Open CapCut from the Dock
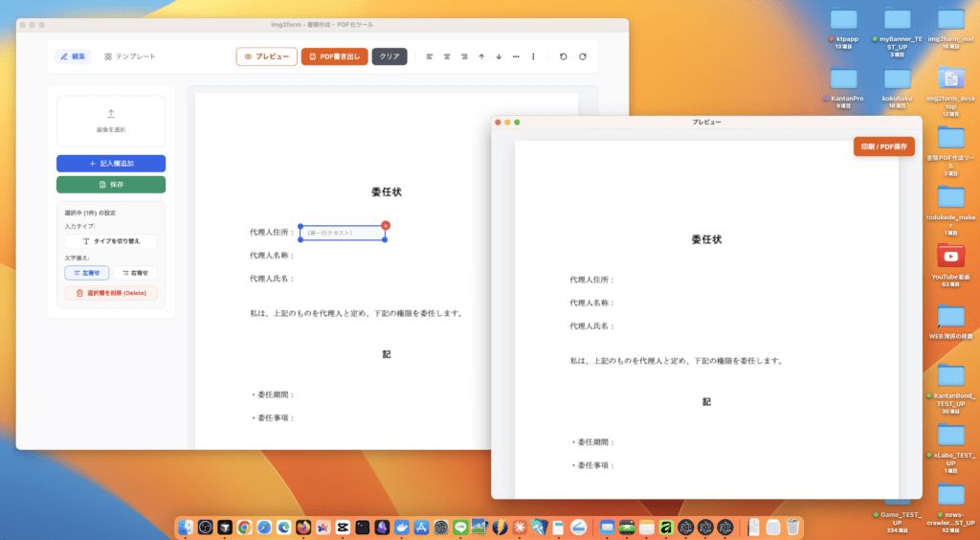This screenshot has height=540, width=980. [x=343, y=528]
